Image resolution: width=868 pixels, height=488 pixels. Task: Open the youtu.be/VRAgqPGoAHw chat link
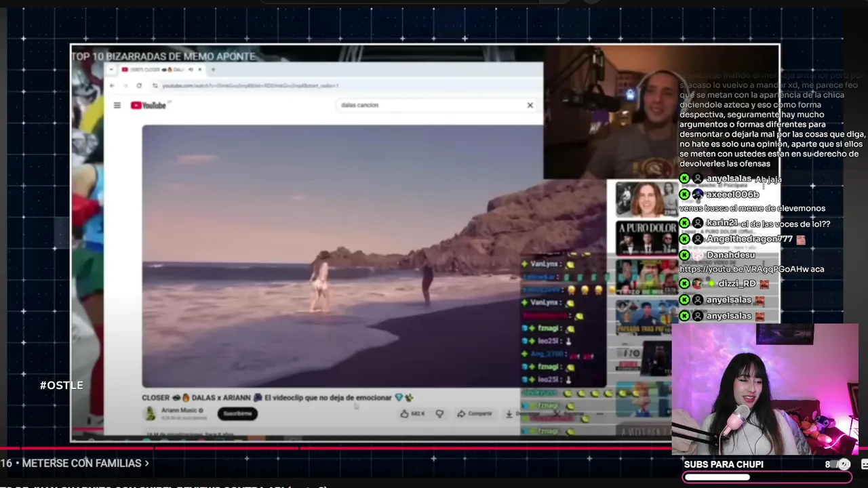(745, 269)
